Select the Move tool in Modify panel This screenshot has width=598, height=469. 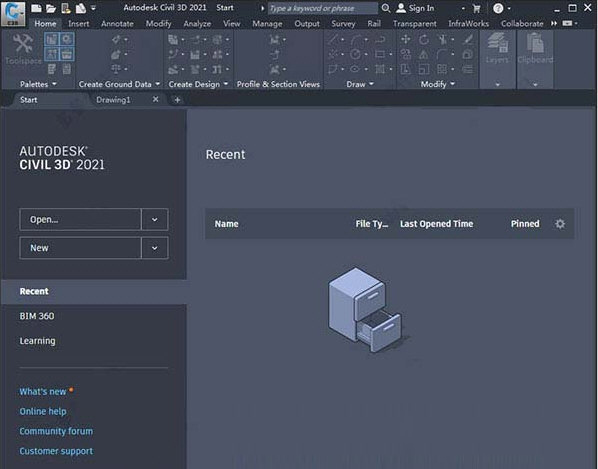(x=405, y=39)
